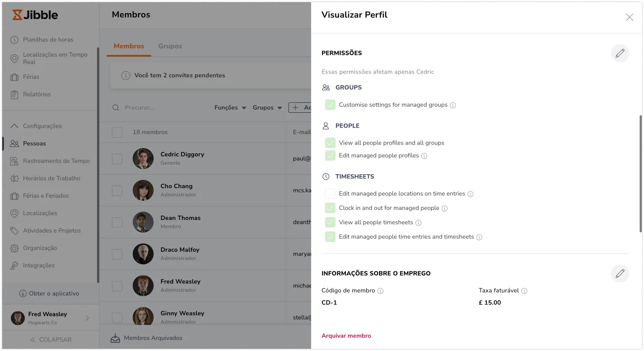The width and height of the screenshot is (644, 351).
Task: Click the Obter o aplicativo button
Action: [49, 294]
